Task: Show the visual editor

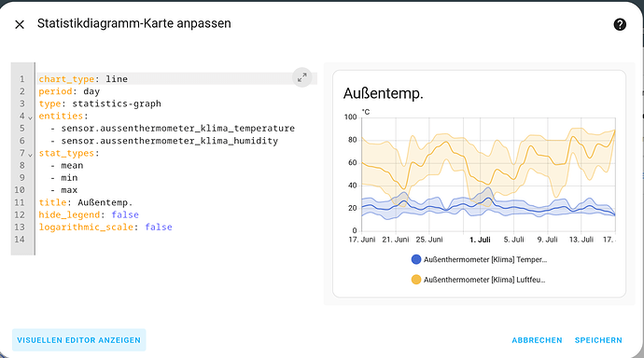Action: (78, 340)
